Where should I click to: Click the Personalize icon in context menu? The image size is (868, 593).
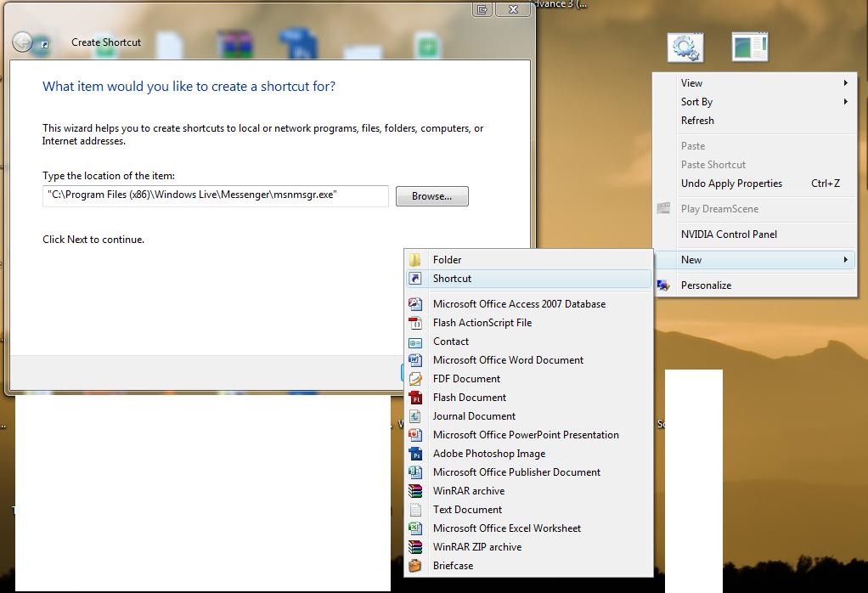point(663,285)
